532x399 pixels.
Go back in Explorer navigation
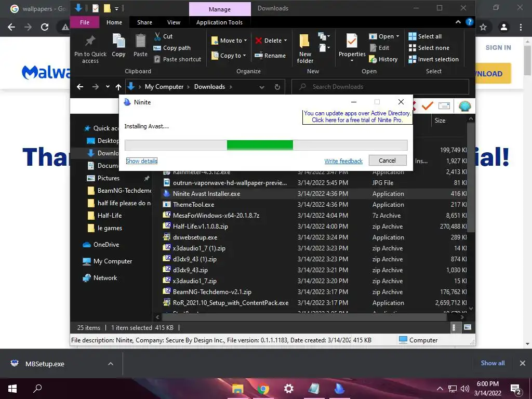[80, 87]
